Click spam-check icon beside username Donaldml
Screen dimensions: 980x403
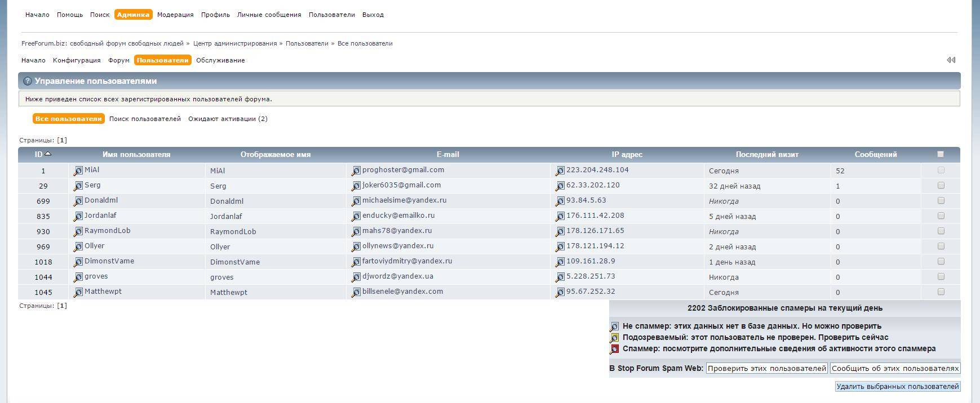tap(78, 201)
